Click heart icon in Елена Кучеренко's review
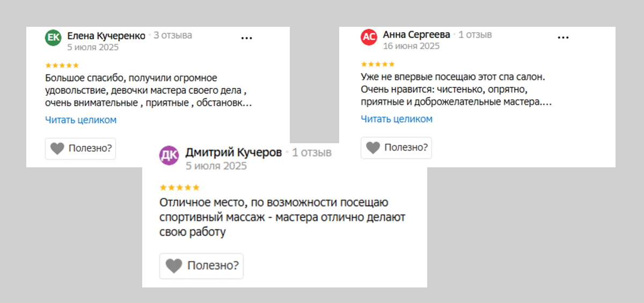The height and width of the screenshot is (303, 644). click(x=57, y=149)
